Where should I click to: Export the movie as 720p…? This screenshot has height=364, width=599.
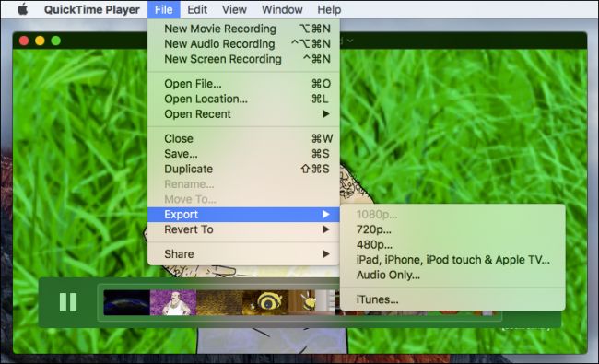pyautogui.click(x=452, y=229)
